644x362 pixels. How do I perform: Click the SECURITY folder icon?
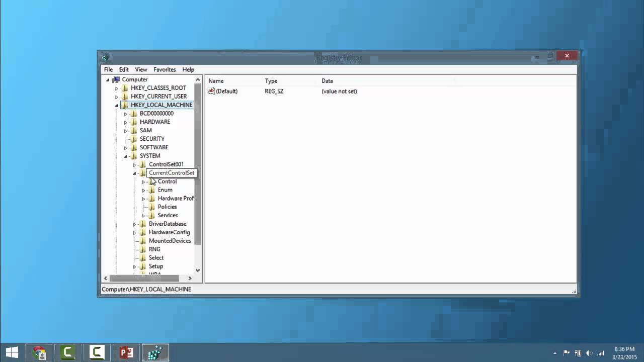tap(134, 139)
